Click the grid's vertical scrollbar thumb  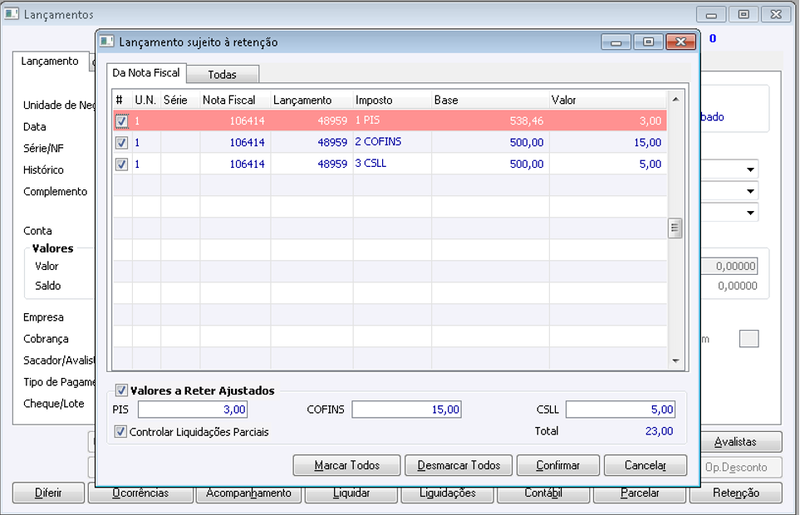pos(674,228)
